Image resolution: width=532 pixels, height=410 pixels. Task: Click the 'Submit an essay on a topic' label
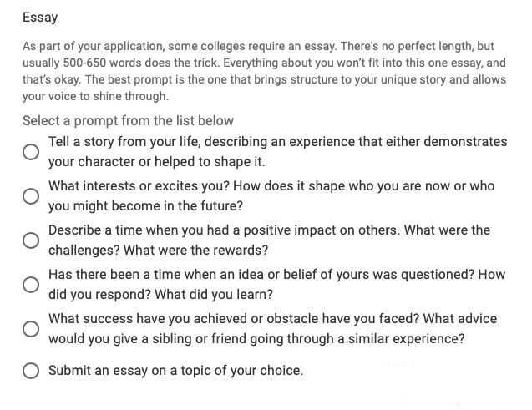(x=175, y=370)
